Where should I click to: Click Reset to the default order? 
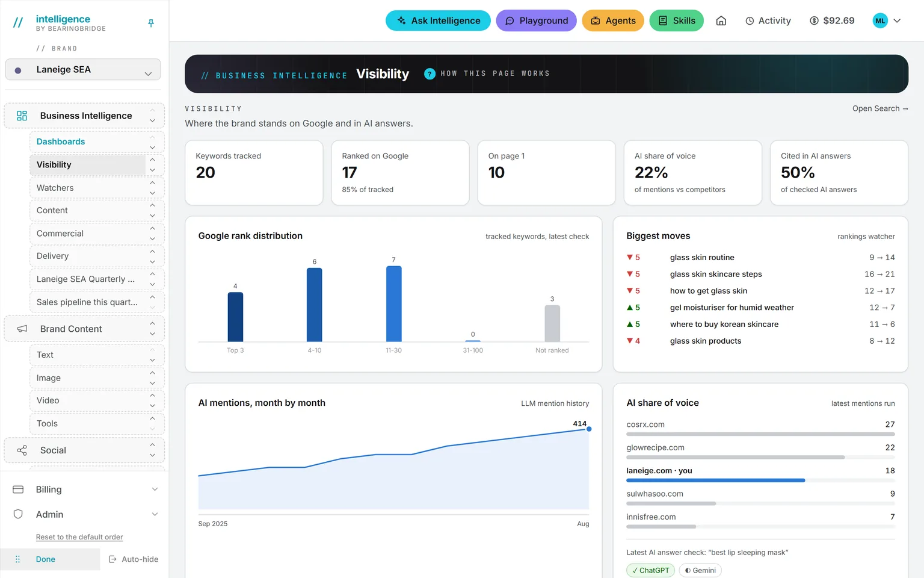pos(79,537)
